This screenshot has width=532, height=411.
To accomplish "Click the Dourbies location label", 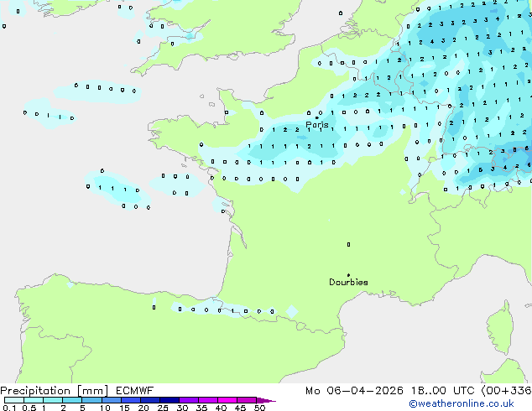I will (x=348, y=282).
